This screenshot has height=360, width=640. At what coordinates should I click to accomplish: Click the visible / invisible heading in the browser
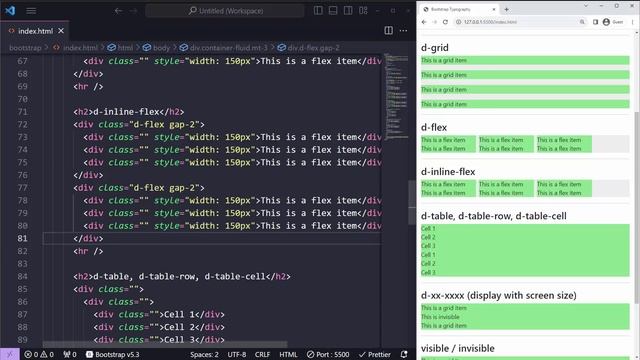pos(458,349)
